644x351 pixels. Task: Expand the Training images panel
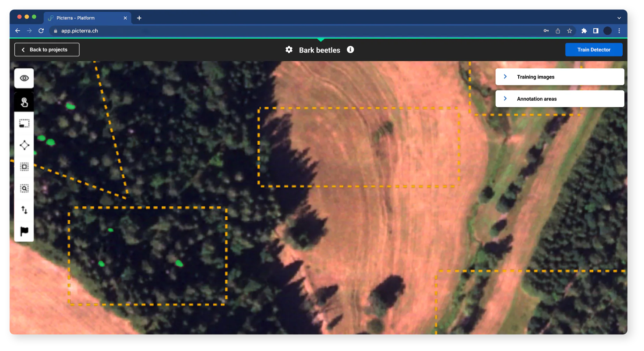click(x=560, y=77)
